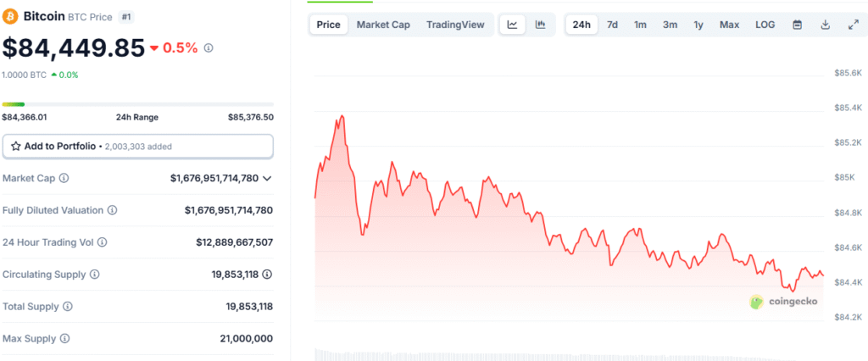Select the 24h time range
The height and width of the screenshot is (361, 868).
point(581,25)
